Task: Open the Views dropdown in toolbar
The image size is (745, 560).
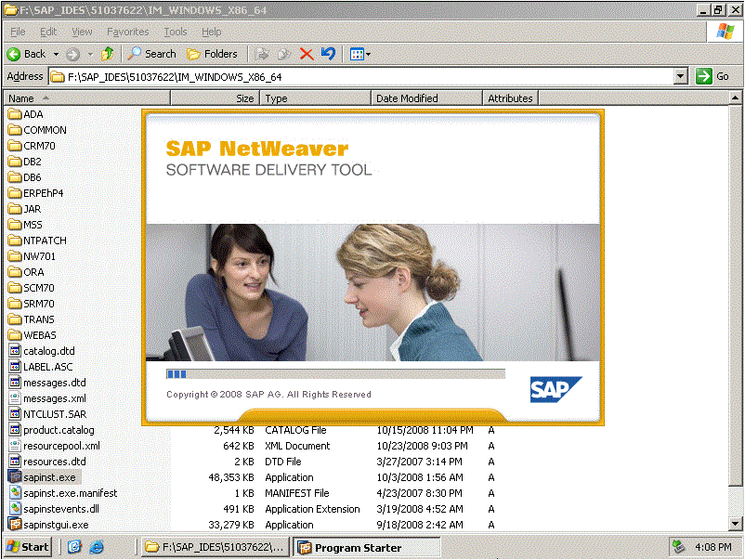Action: pos(359,54)
